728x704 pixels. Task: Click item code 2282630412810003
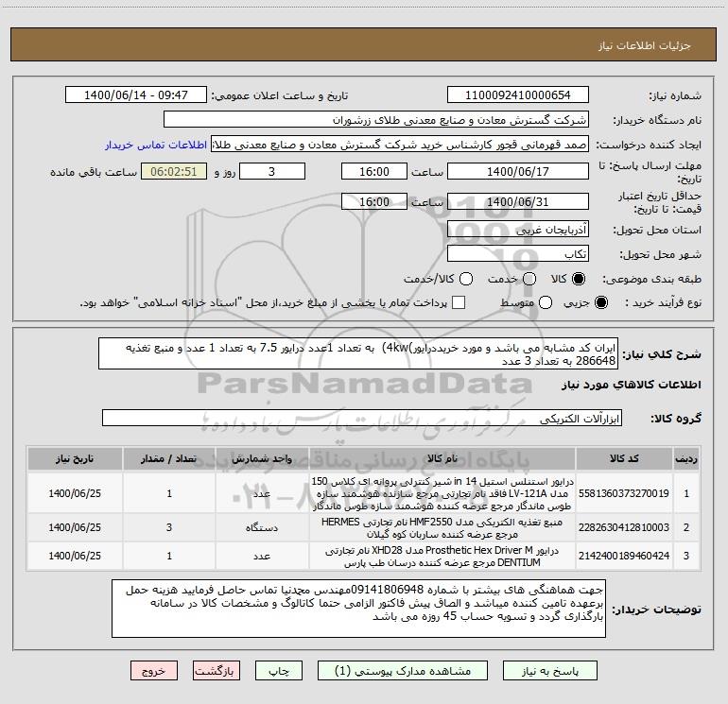pos(624,527)
